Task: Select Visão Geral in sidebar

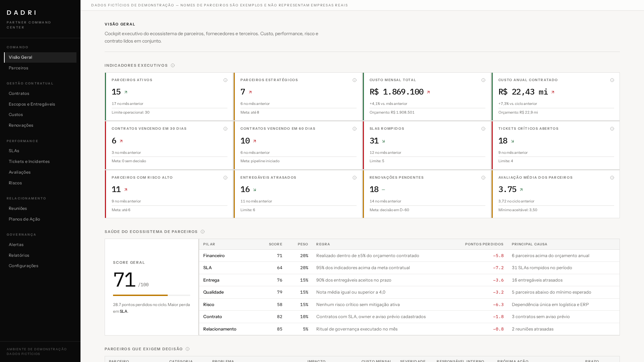Action: point(40,57)
